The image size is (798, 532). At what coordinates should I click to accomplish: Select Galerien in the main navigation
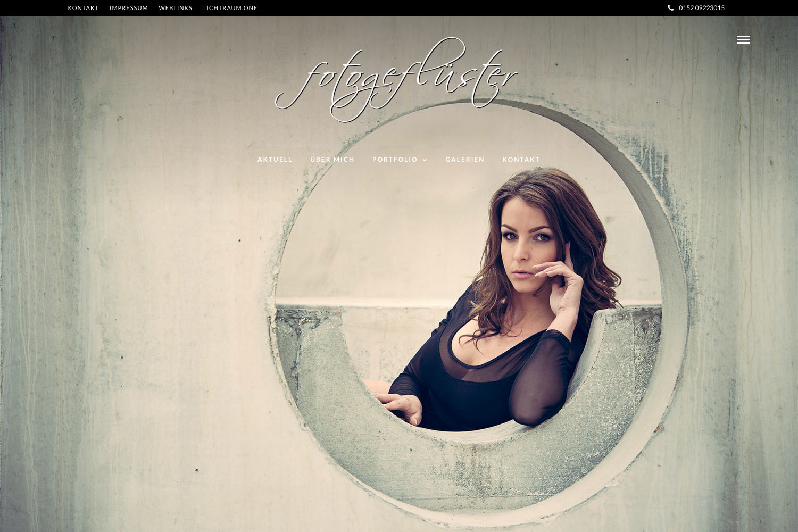tap(464, 160)
